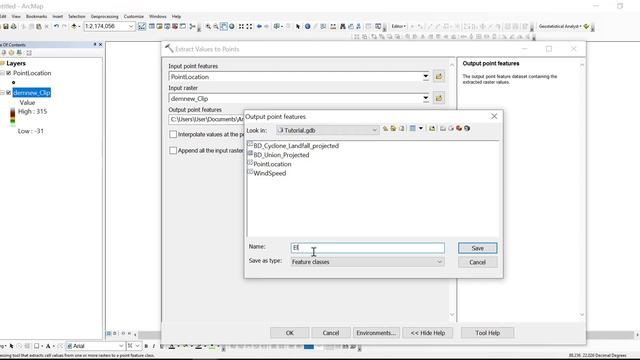
Task: Click Up One Level icon in dialog
Action: coord(385,129)
